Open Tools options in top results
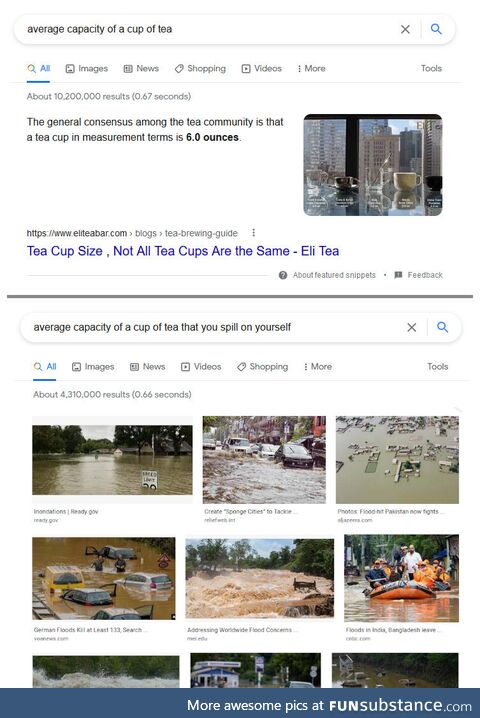This screenshot has height=718, width=480. (x=431, y=69)
